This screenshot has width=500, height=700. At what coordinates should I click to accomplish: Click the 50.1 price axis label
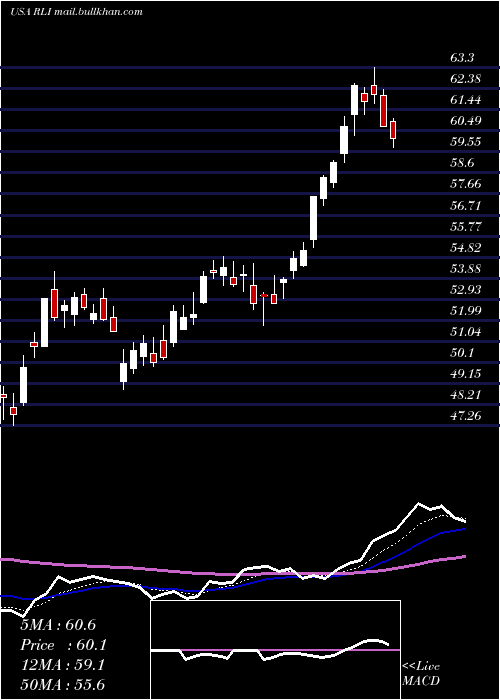click(462, 353)
